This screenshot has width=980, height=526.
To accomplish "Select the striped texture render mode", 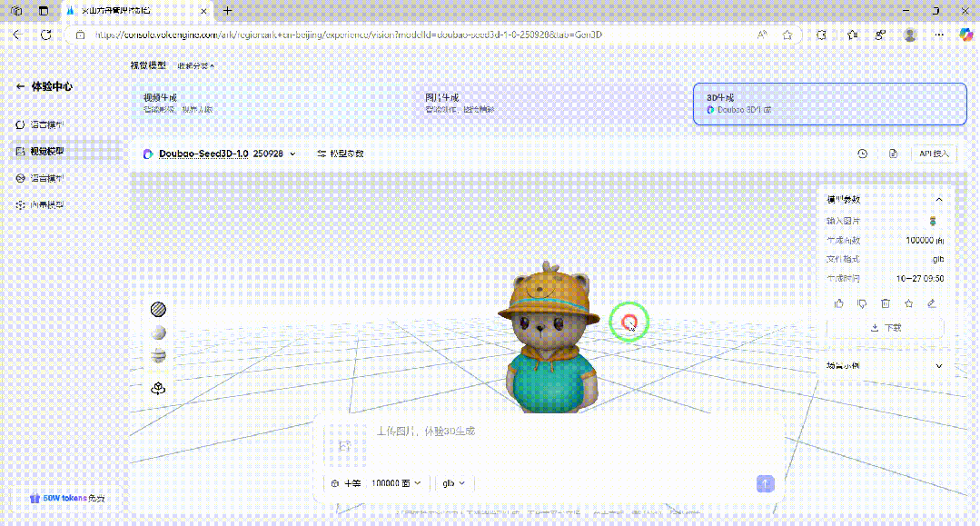I will pos(158,310).
